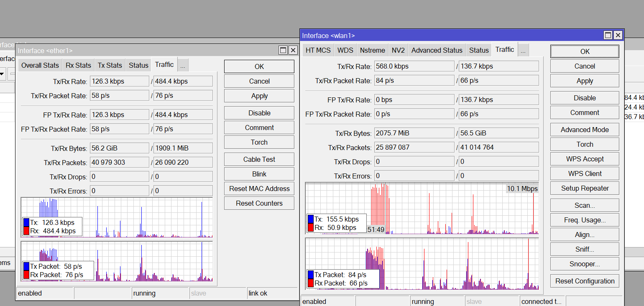
Task: Expand hidden tabs in wlan1 window
Action: [523, 50]
